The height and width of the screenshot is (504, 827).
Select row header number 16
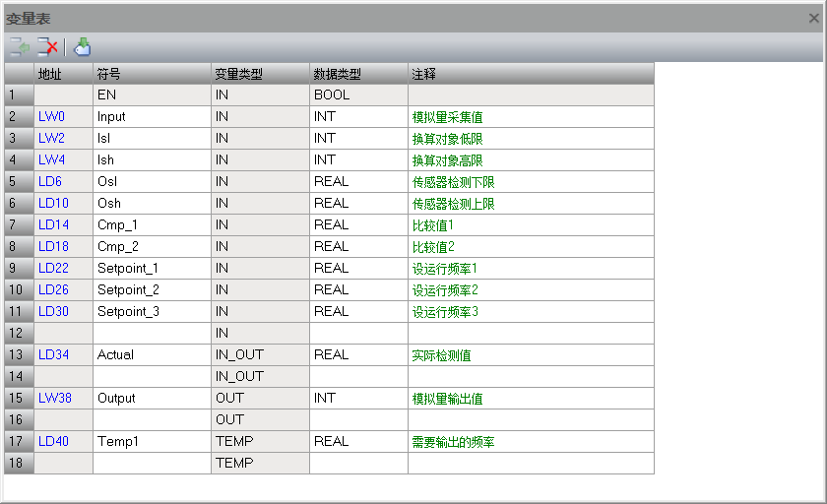19,419
